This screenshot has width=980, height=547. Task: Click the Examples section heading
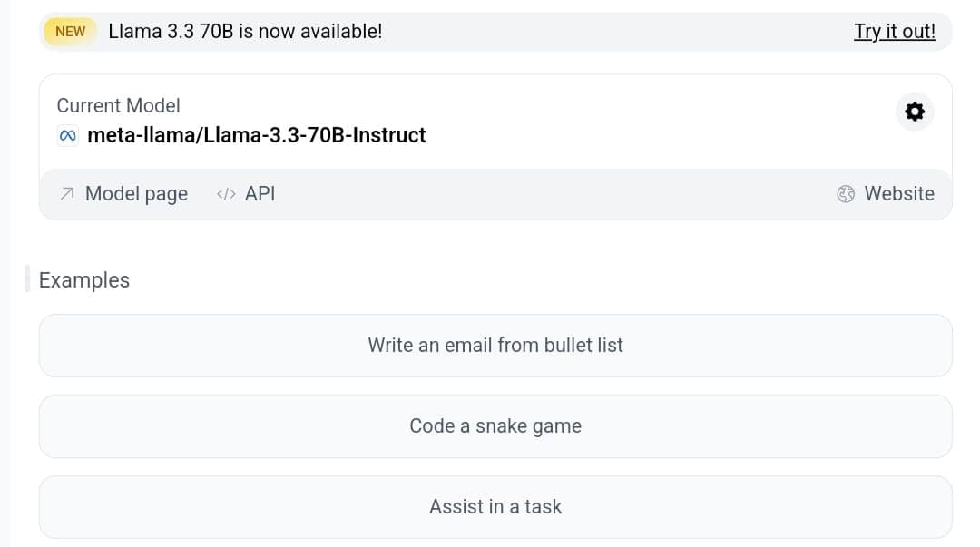pos(83,280)
